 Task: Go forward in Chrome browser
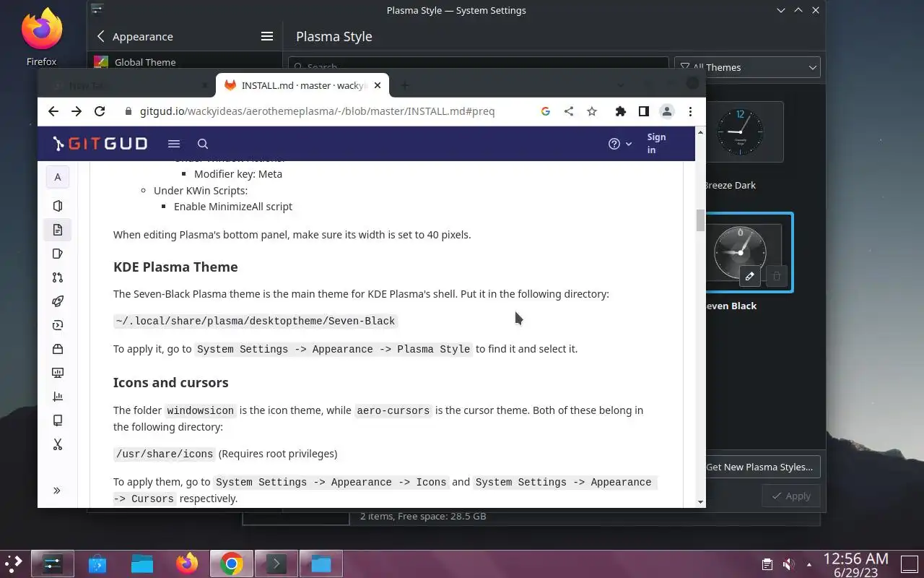click(77, 111)
